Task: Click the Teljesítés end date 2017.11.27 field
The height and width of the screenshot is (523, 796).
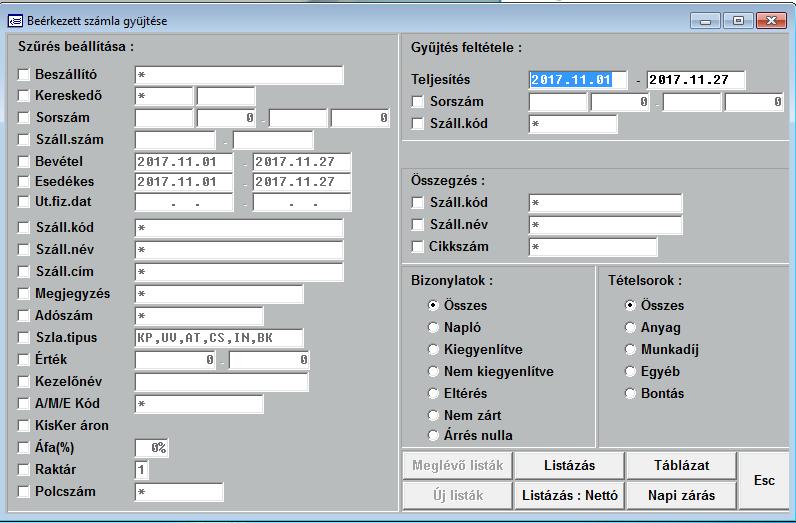Action: [696, 80]
